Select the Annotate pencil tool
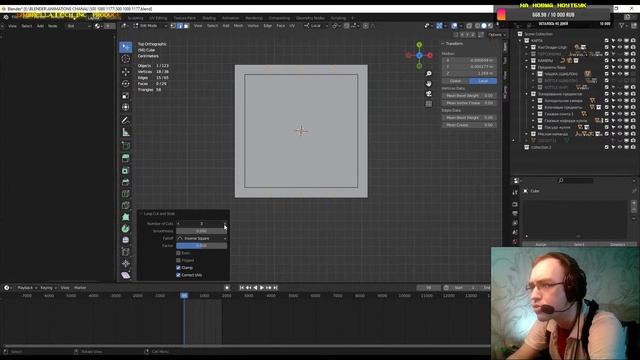 [126, 120]
